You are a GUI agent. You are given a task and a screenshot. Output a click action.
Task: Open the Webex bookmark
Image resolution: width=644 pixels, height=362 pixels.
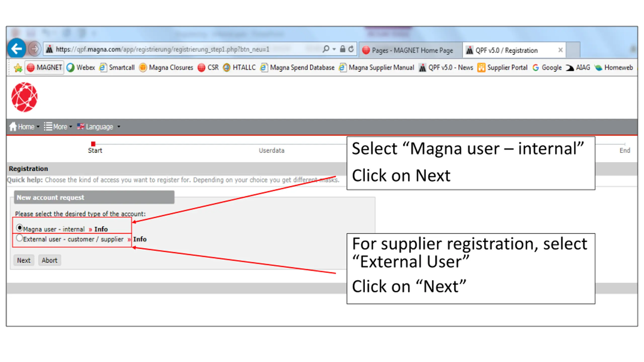click(81, 67)
